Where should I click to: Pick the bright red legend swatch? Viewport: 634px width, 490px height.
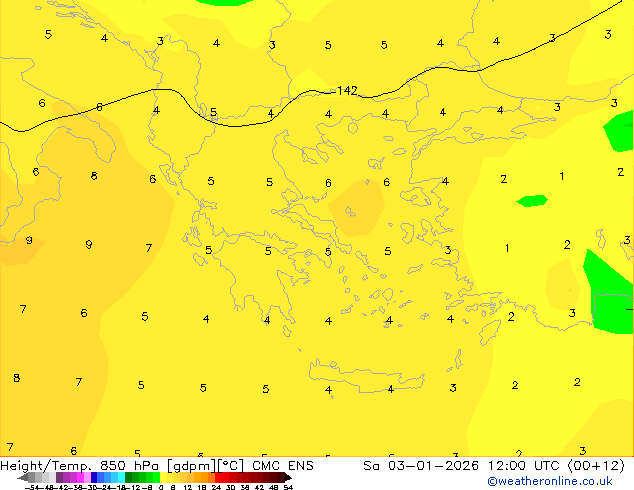pos(218,477)
